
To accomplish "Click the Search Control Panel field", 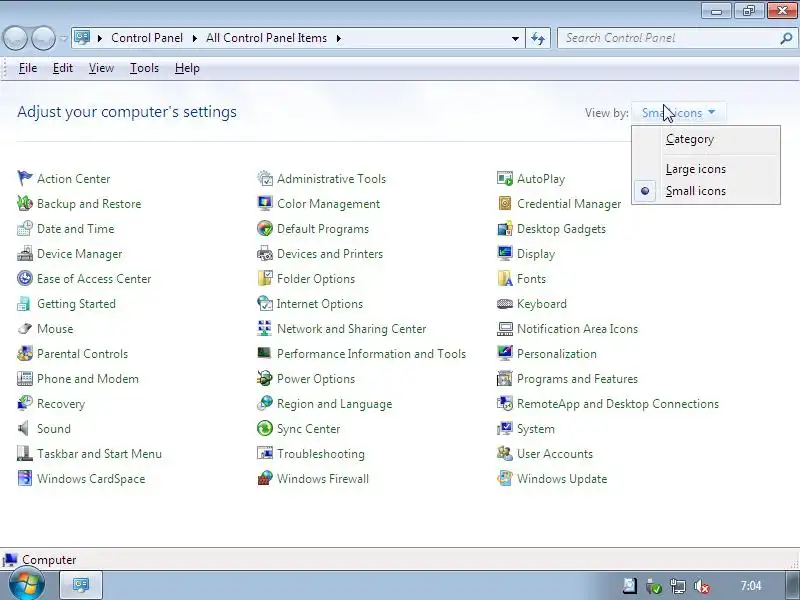I will pyautogui.click(x=668, y=38).
